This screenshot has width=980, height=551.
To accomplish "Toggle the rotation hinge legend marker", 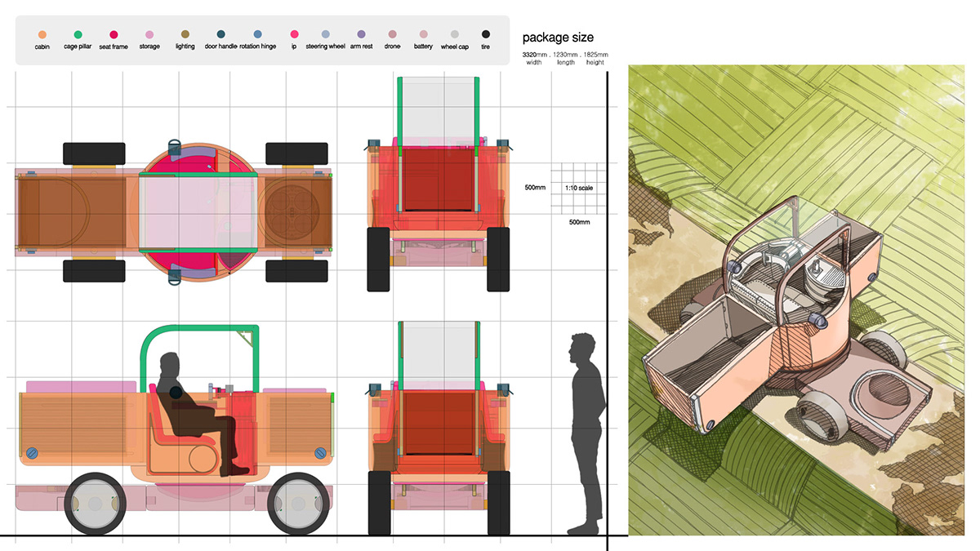I will (257, 33).
